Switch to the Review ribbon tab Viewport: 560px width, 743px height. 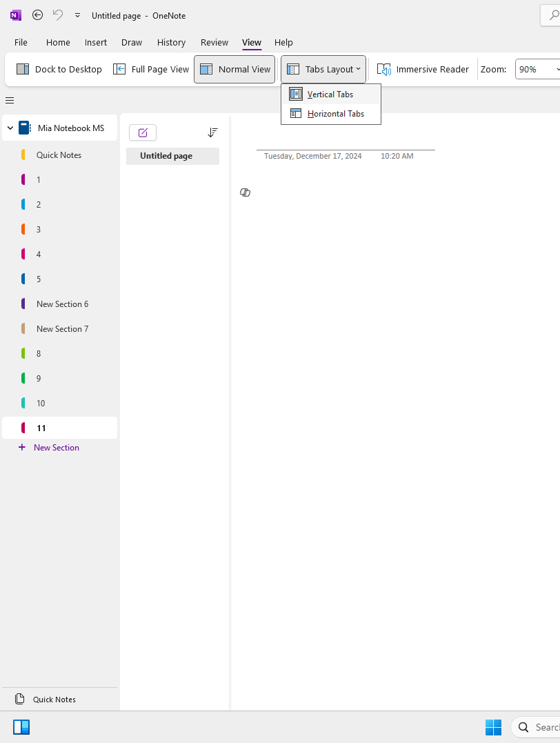tap(214, 42)
